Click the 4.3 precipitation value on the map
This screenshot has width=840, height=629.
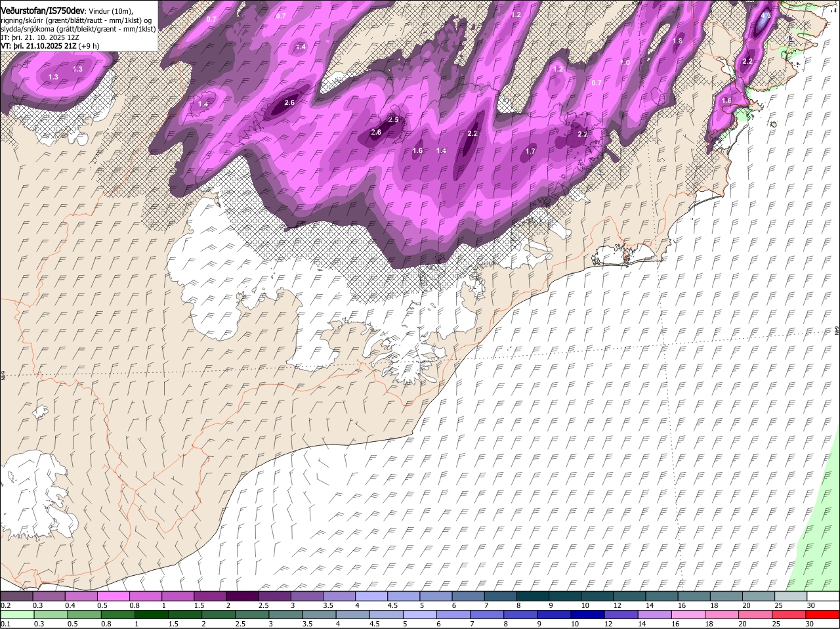(765, 15)
